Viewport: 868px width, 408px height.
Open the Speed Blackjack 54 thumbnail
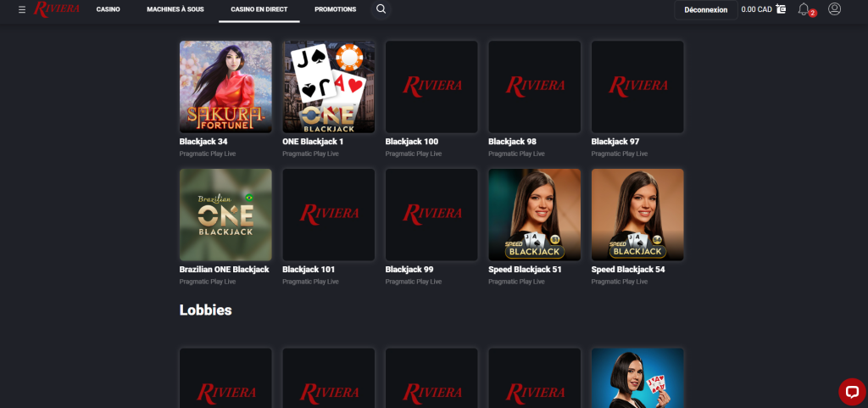[637, 215]
